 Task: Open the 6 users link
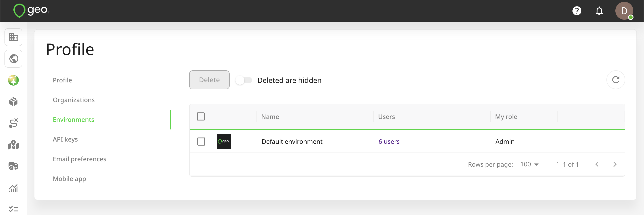(x=389, y=142)
